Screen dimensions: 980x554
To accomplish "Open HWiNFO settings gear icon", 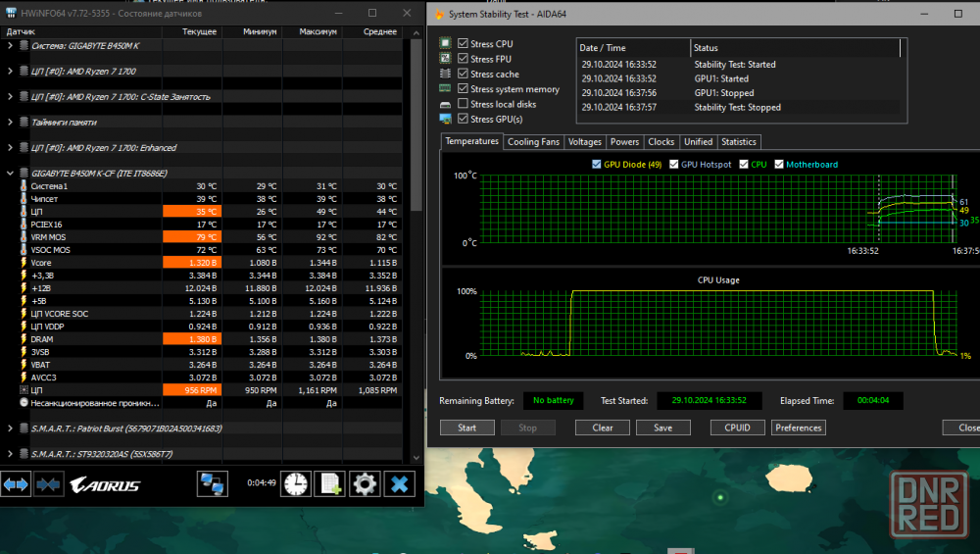I will coord(365,484).
